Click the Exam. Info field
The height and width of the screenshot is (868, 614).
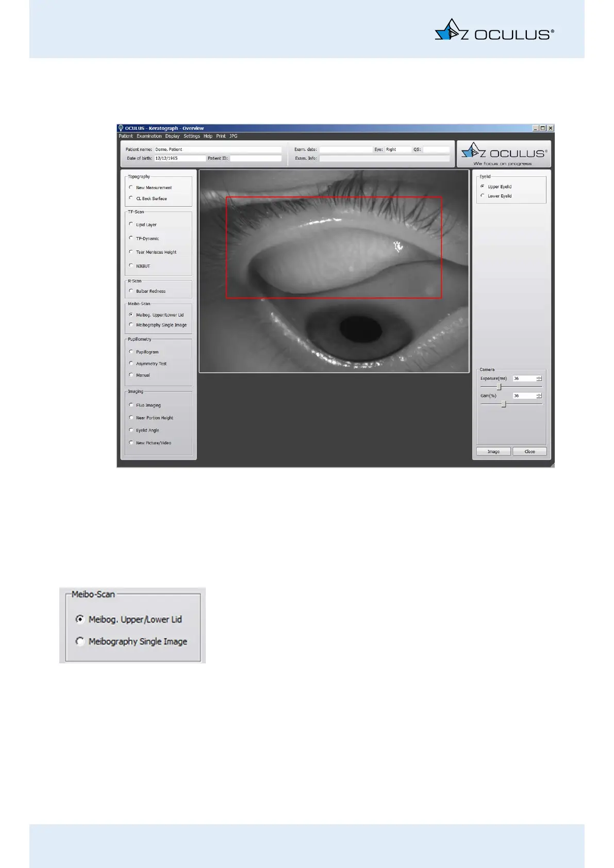(x=385, y=158)
